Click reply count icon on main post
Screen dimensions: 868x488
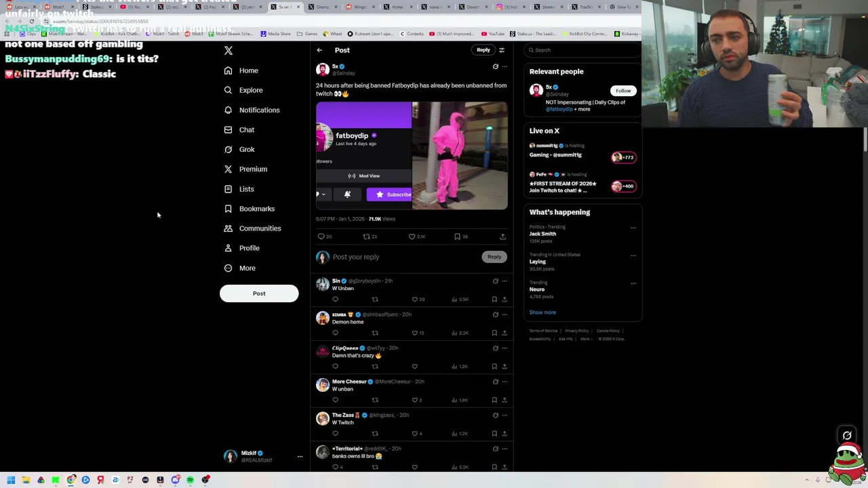pyautogui.click(x=321, y=237)
